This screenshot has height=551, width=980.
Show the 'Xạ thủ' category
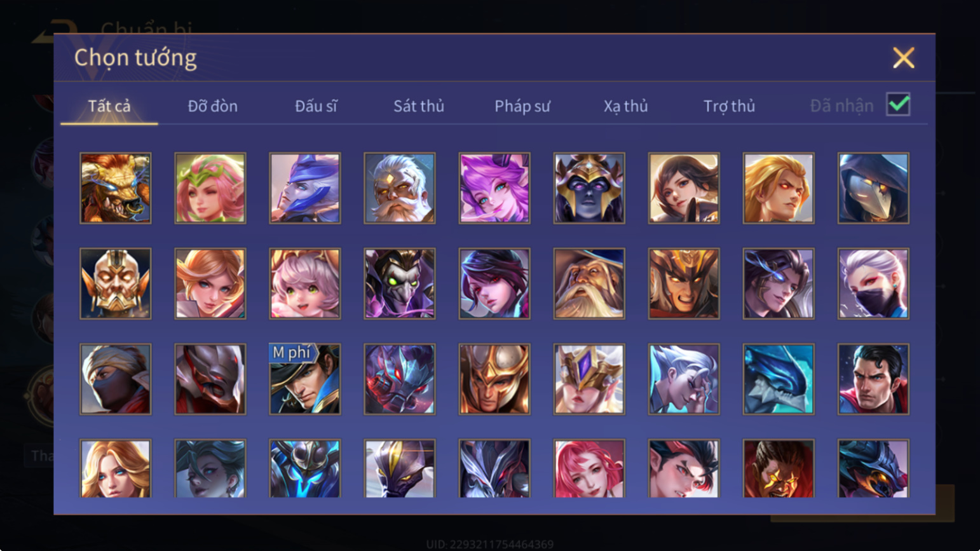click(x=626, y=106)
